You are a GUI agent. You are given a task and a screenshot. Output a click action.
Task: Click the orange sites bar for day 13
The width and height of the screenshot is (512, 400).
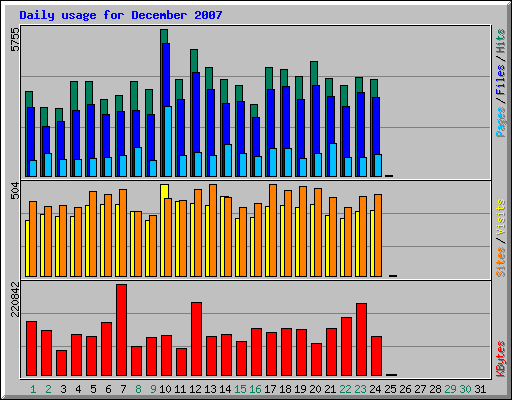pyautogui.click(x=213, y=230)
